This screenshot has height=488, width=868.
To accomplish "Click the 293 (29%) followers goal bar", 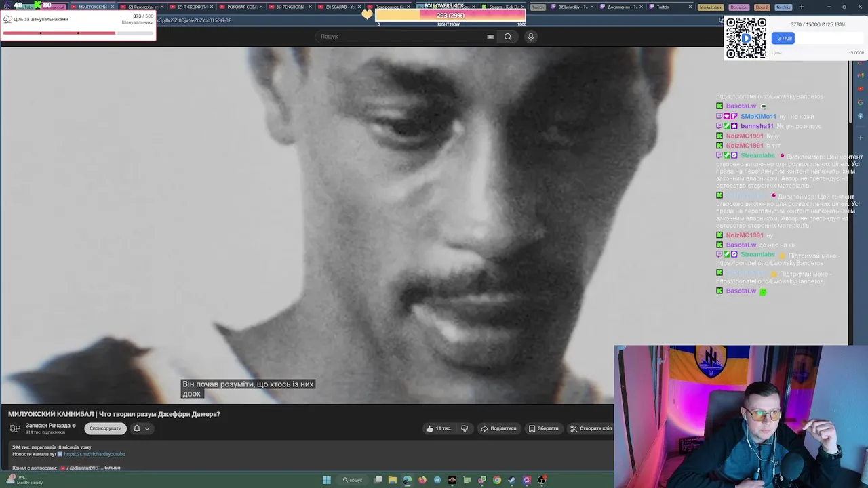I will coord(450,15).
